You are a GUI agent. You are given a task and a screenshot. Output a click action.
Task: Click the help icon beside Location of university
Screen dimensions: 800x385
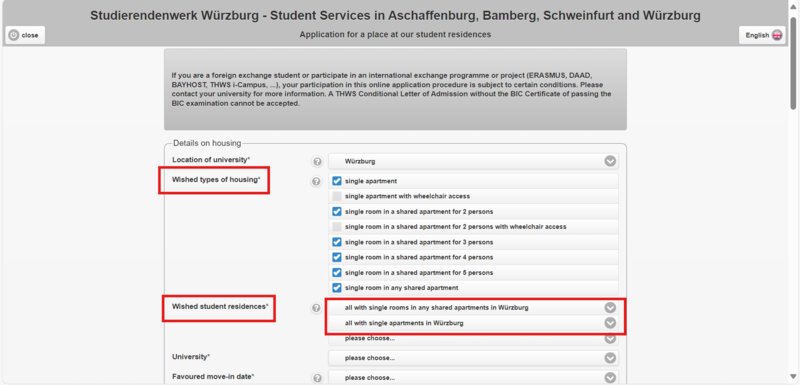point(317,162)
